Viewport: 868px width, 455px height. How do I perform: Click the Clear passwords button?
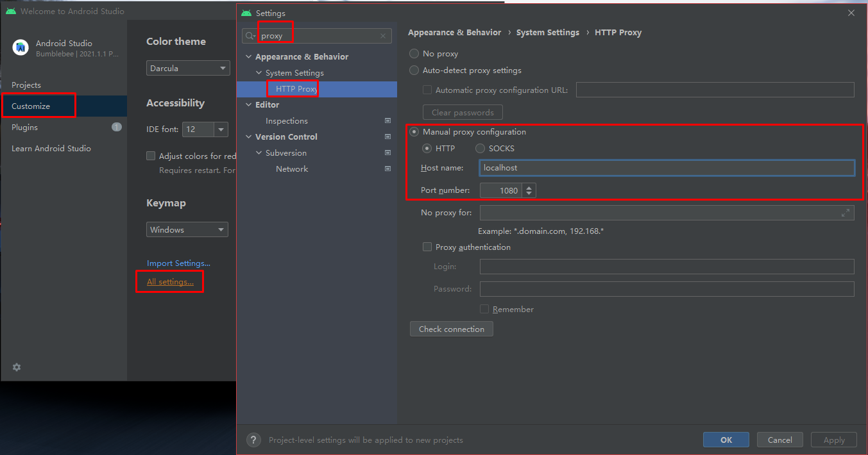(463, 112)
